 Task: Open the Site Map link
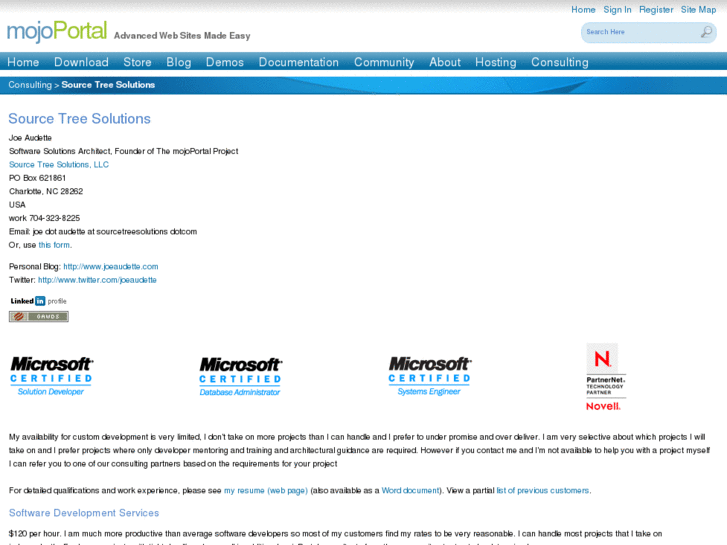point(698,10)
